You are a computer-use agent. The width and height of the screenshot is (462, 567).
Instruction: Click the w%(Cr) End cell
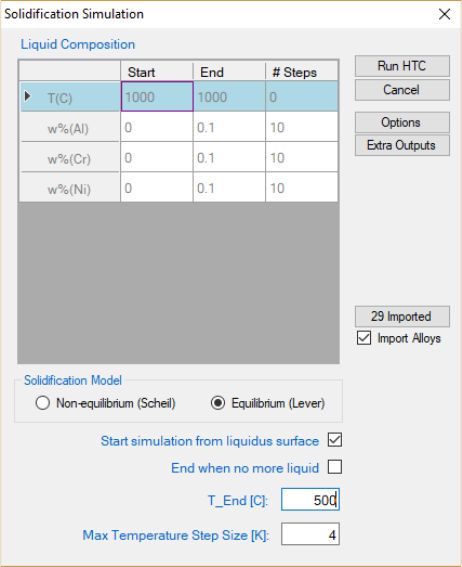[x=229, y=157]
